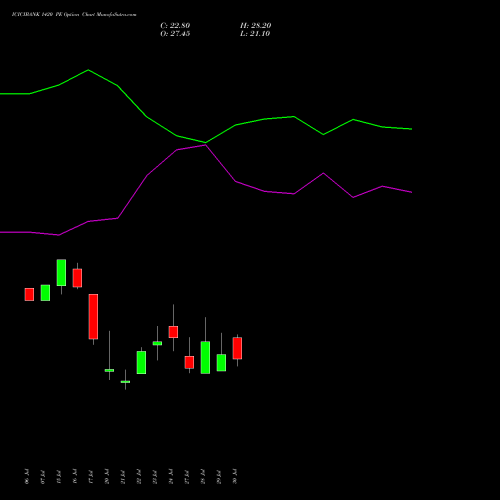Click the ICICIBANK 1420 PE chart title
Viewport: 500px width, 500px height.
(74, 14)
